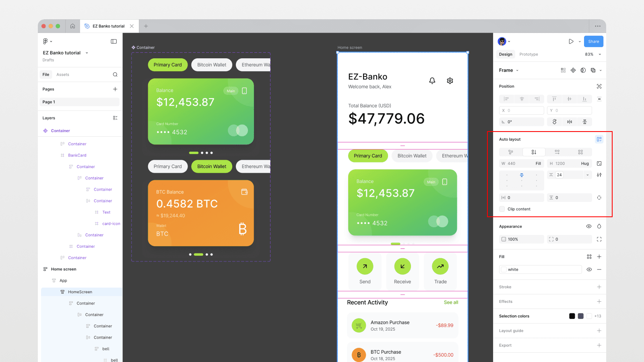
Task: Open the Frame type dropdown
Action: click(x=517, y=70)
